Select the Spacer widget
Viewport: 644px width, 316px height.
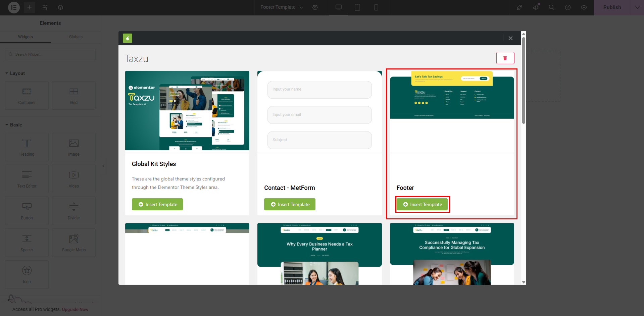click(27, 243)
